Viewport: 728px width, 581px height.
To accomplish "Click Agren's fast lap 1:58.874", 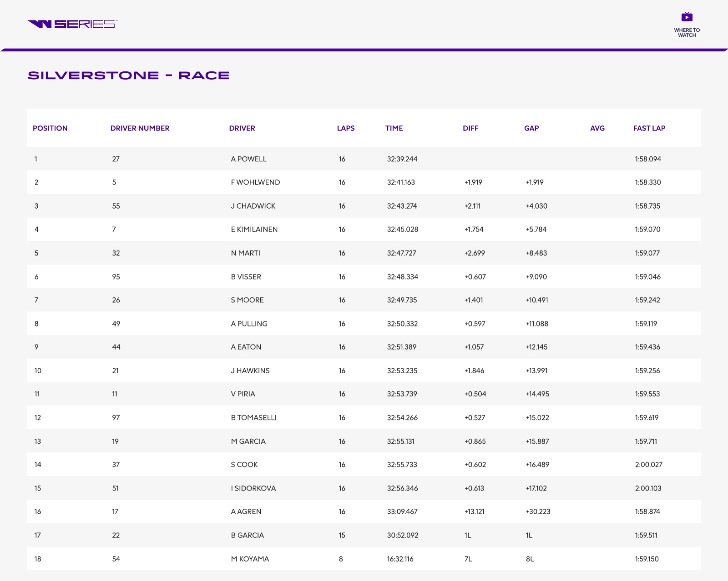I will [x=647, y=511].
